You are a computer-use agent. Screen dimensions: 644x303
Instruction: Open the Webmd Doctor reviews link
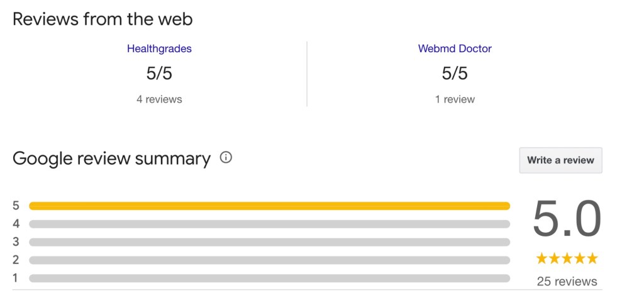[455, 48]
